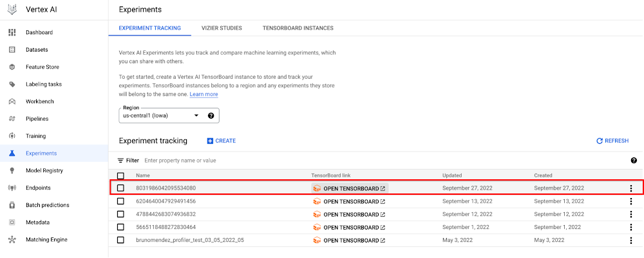Open more actions for experiment 5665118488272830464
Screen dimensions: 644x258
click(x=631, y=227)
